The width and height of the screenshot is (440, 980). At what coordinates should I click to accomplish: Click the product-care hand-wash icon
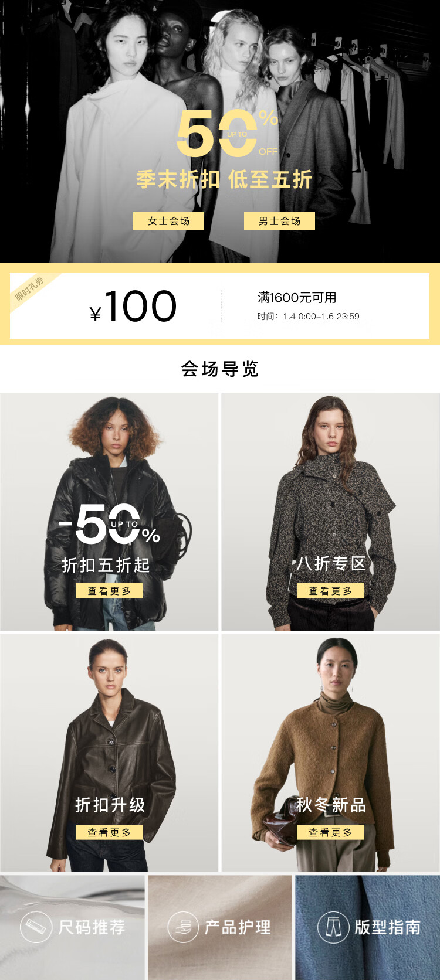coord(184,927)
